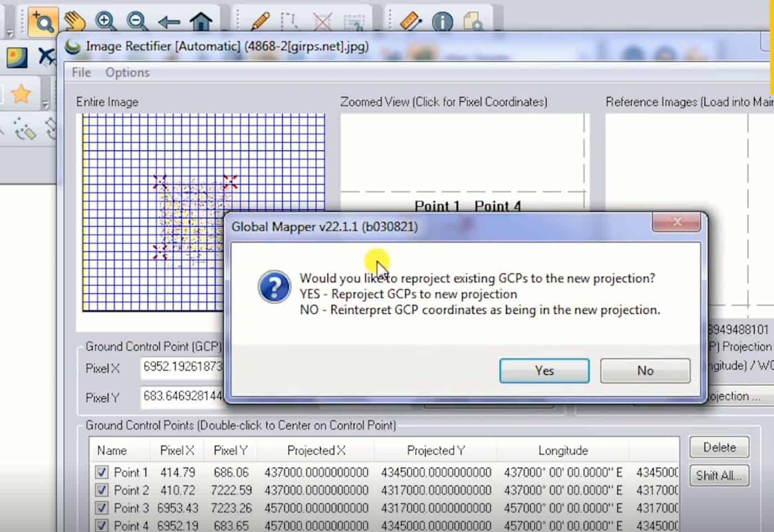Screen dimensions: 774x532
Task: Uncheck the Point 1 checkbox
Action: (101, 473)
